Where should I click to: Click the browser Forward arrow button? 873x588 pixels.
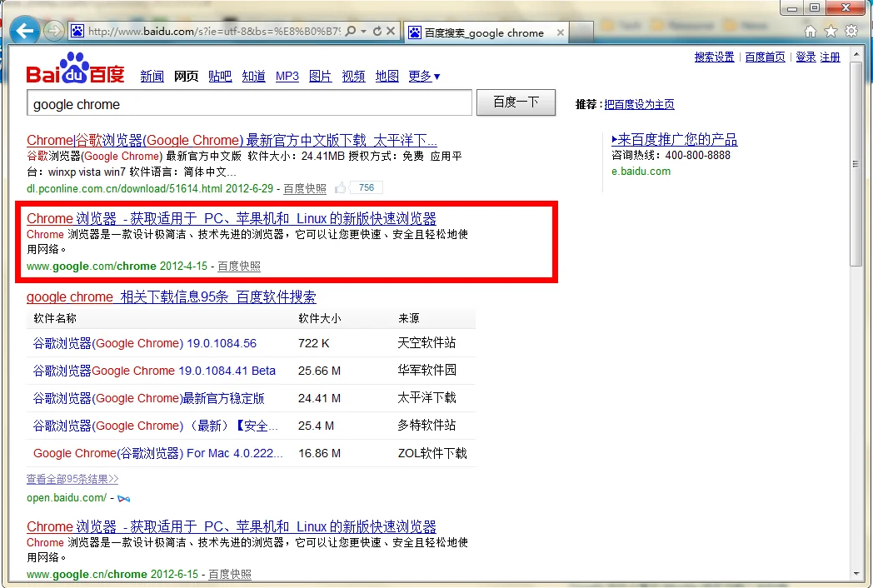[x=53, y=31]
